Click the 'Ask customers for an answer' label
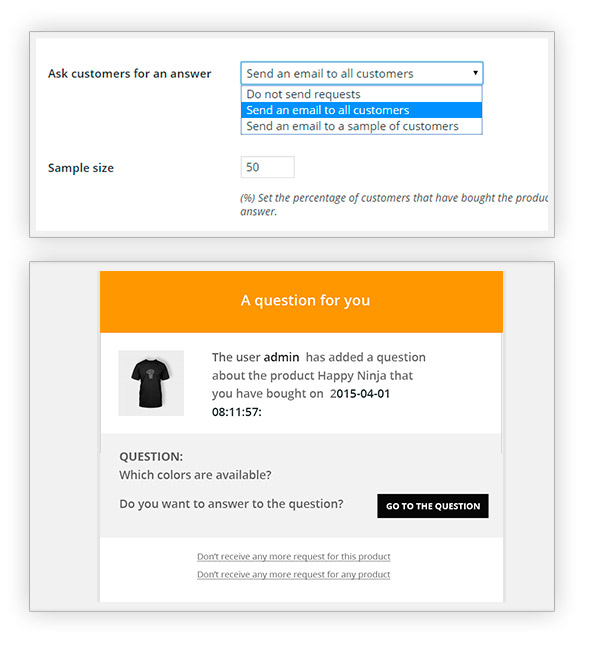 pos(129,73)
